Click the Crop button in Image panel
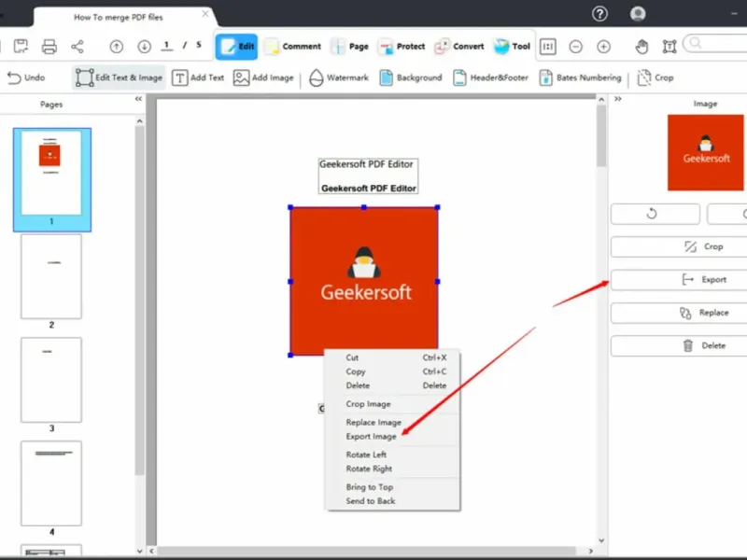This screenshot has height=560, width=747. click(x=680, y=246)
